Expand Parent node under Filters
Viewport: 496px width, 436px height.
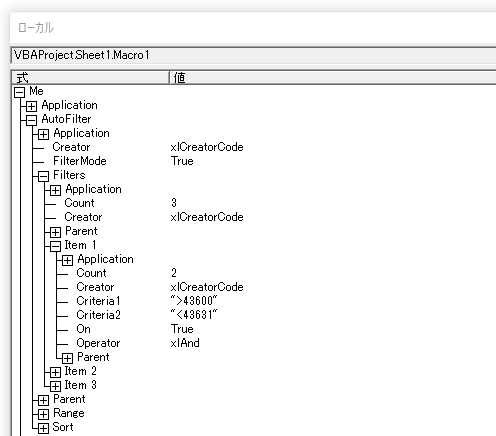(x=55, y=232)
